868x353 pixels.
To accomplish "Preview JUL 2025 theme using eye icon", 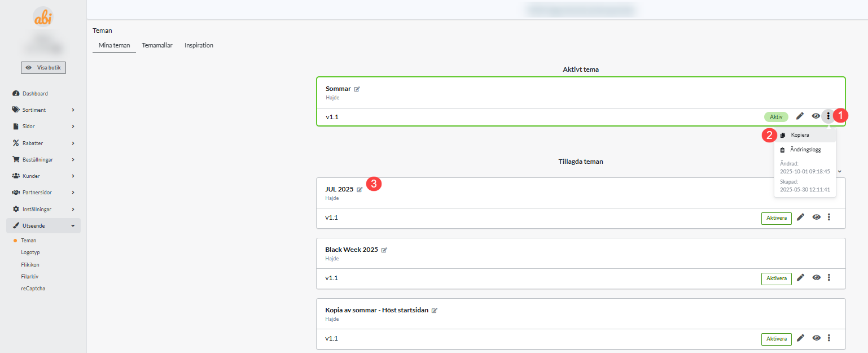I will [x=816, y=217].
